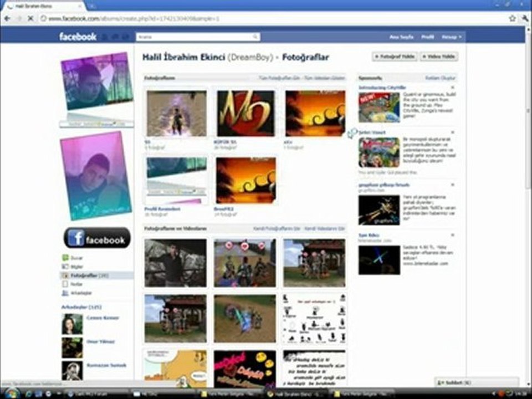The height and width of the screenshot is (399, 532).
Task: Open the Kendi Fotoğraflarını Gör link
Action: (277, 229)
